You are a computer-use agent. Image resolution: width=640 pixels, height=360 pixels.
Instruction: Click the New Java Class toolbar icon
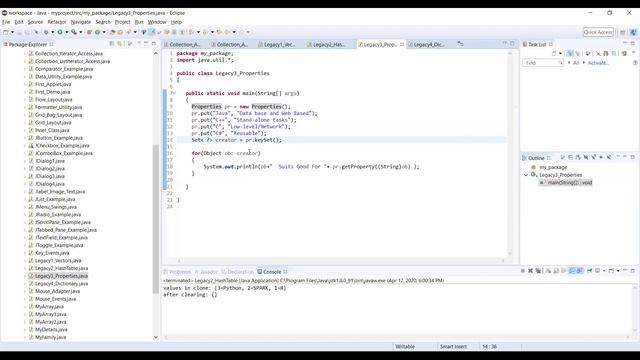97,32
